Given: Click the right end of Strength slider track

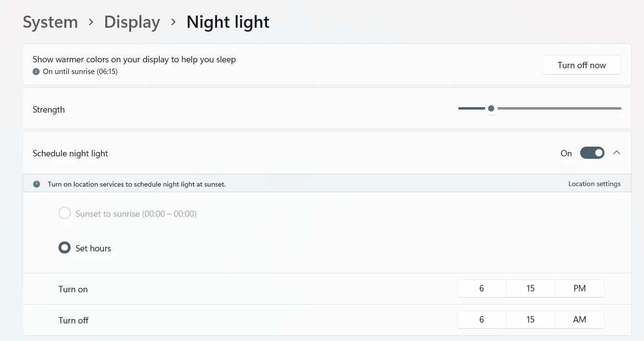Looking at the screenshot, I should [619, 108].
